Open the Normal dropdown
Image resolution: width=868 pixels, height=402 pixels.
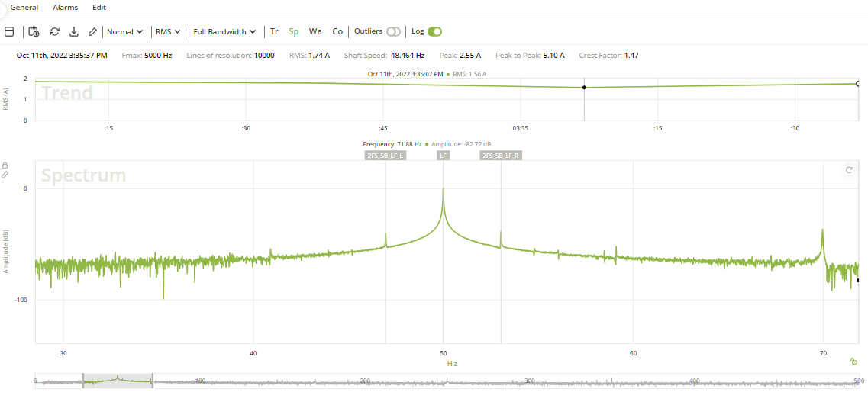125,32
